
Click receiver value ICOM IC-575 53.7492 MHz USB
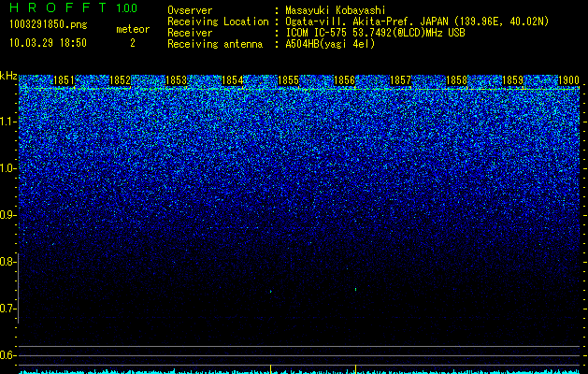375,33
